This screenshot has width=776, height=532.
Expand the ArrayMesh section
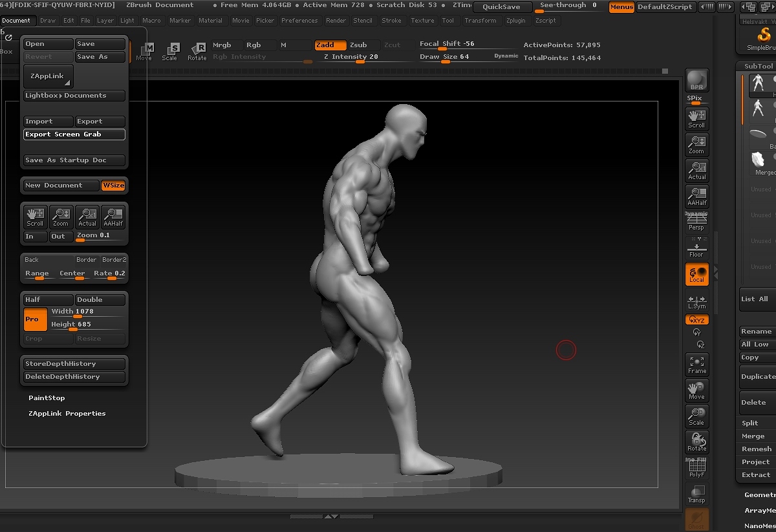pos(759,510)
